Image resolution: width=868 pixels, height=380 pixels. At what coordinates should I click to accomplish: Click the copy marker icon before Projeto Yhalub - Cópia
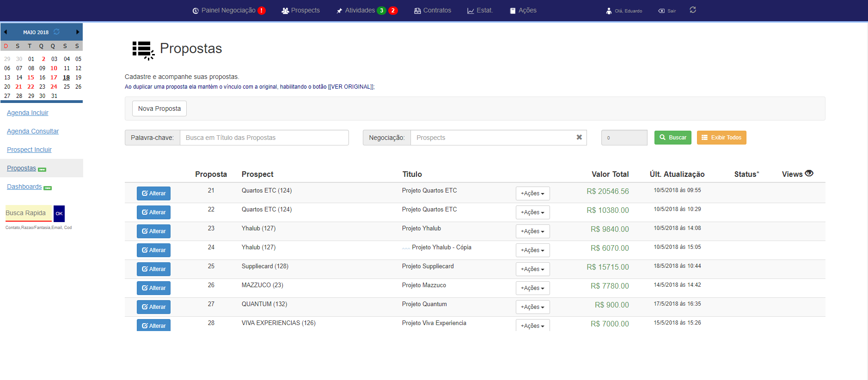click(406, 248)
